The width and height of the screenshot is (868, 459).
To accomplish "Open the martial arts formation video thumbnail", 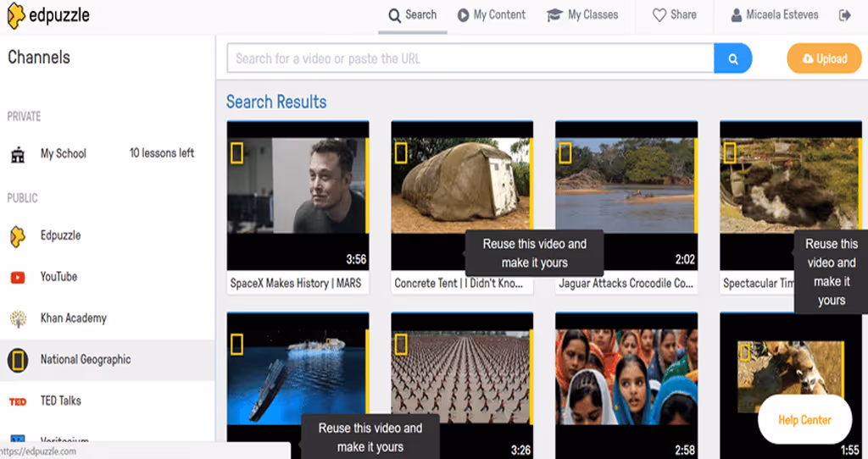I will (462, 385).
